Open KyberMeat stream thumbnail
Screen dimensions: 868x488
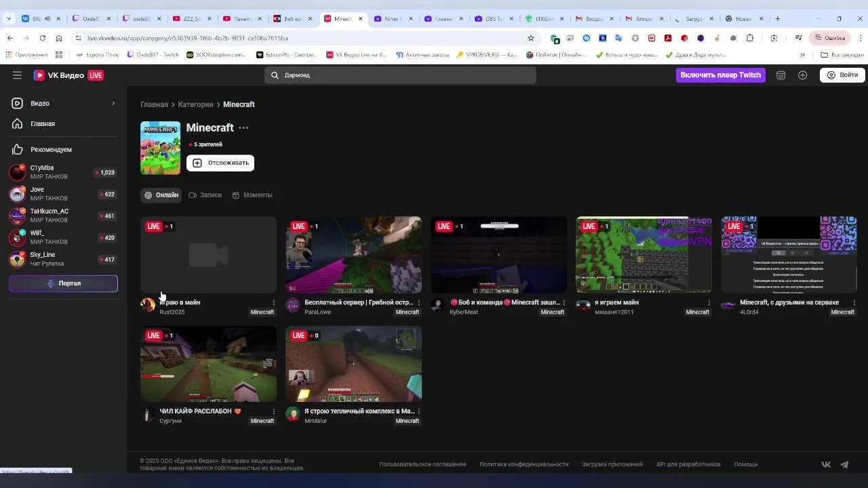(498, 255)
